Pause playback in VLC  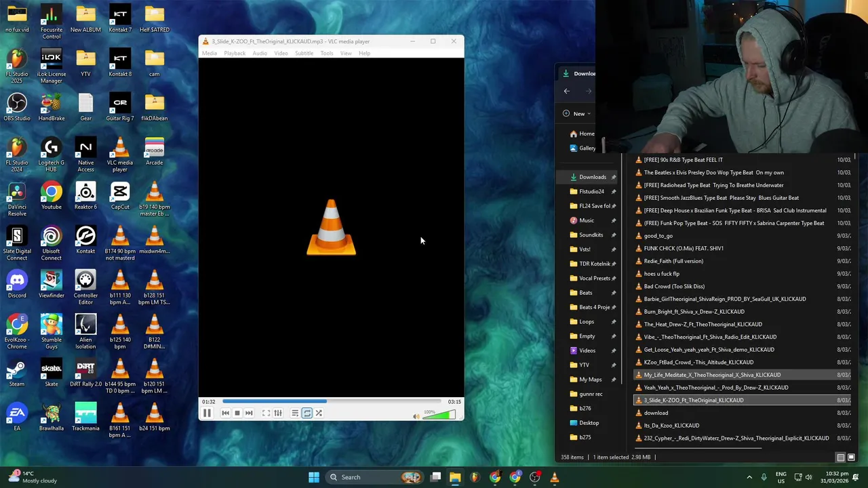tap(207, 413)
